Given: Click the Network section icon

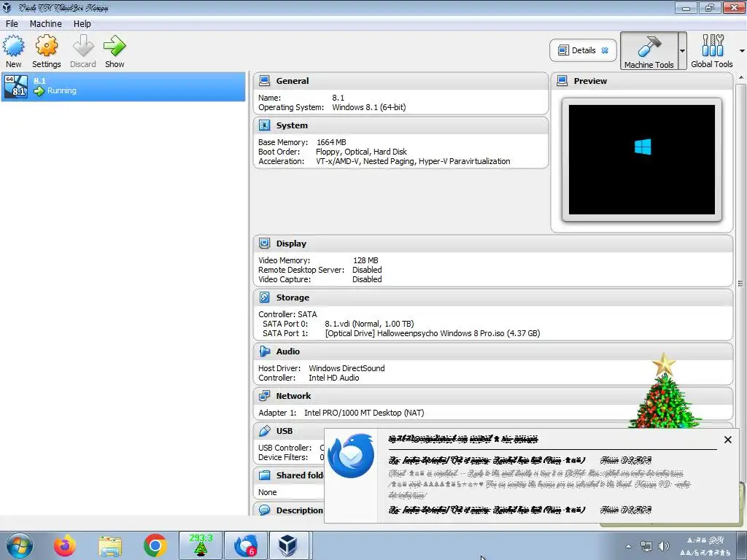Looking at the screenshot, I should pyautogui.click(x=264, y=396).
